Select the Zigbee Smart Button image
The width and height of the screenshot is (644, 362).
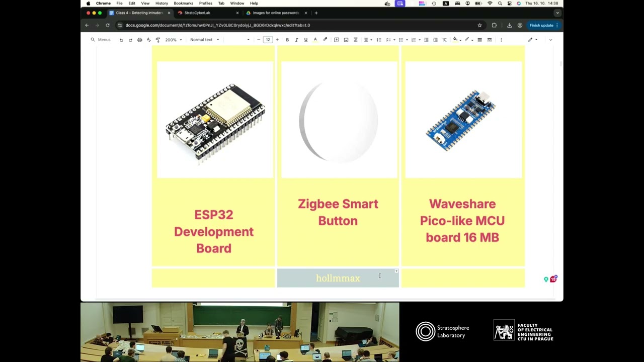[339, 120]
